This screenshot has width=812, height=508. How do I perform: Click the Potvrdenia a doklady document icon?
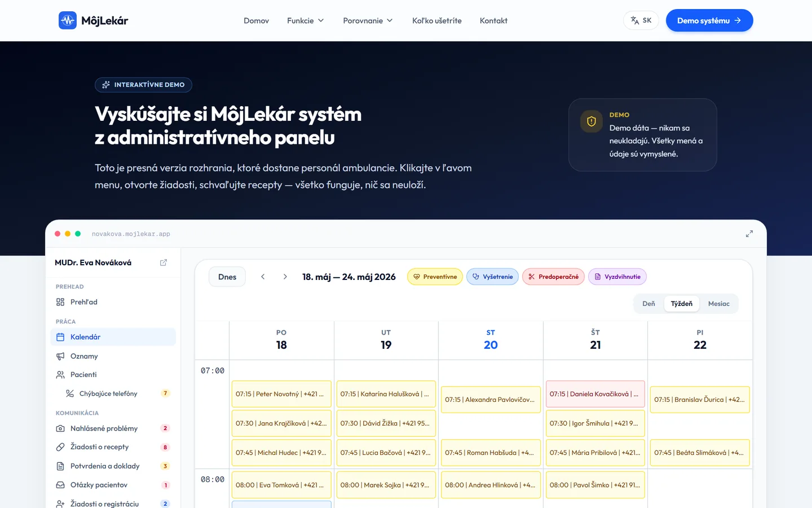[60, 466]
